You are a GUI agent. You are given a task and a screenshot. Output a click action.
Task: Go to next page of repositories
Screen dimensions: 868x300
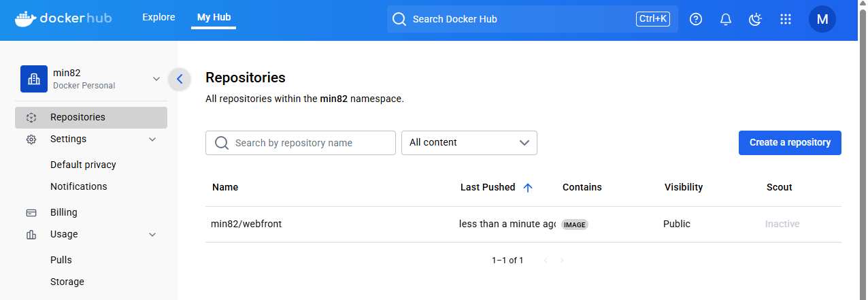[x=562, y=261]
